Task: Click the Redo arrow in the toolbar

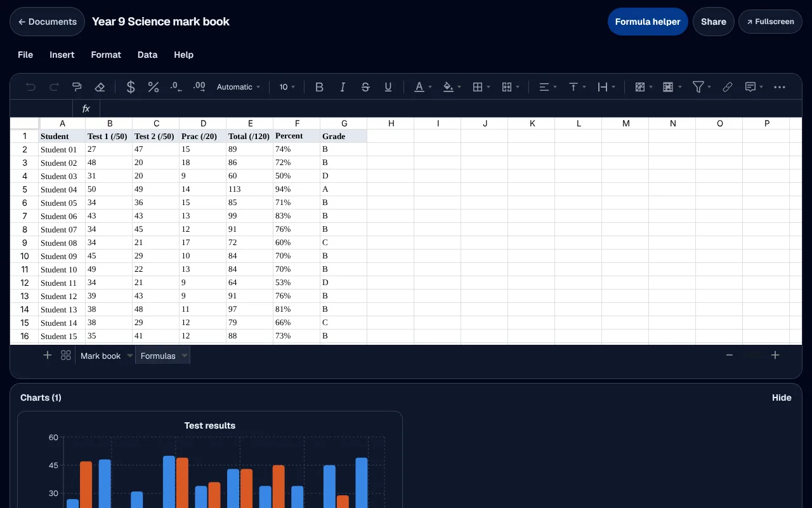Action: 54,87
